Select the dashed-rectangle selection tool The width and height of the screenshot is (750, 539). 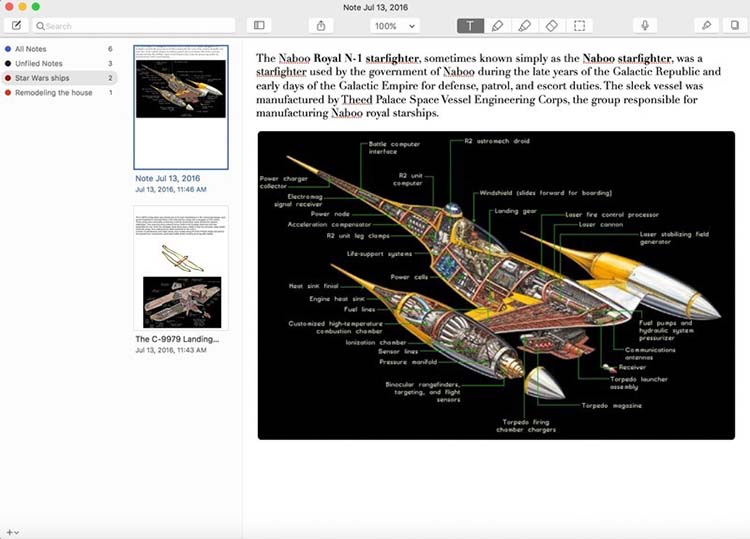pos(579,26)
